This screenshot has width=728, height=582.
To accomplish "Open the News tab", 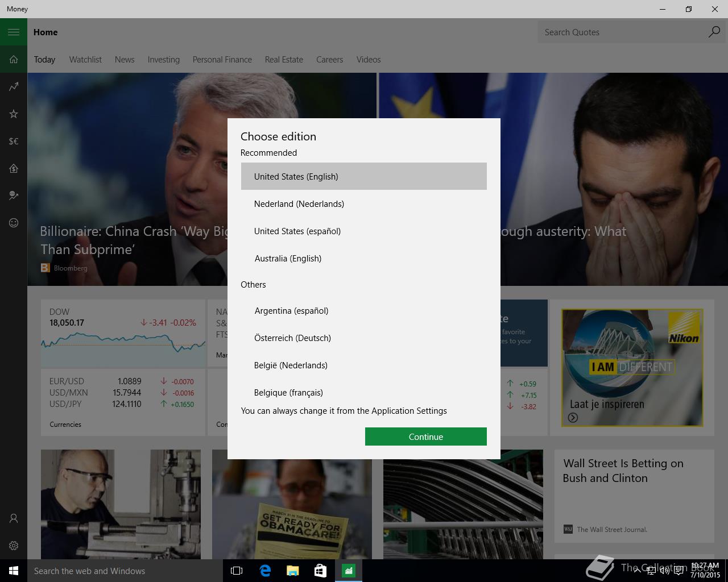I will 125,59.
